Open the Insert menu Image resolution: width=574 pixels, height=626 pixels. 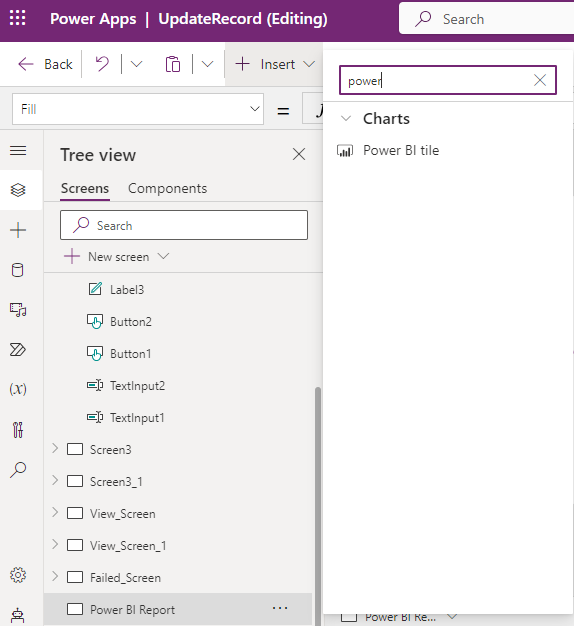[275, 64]
